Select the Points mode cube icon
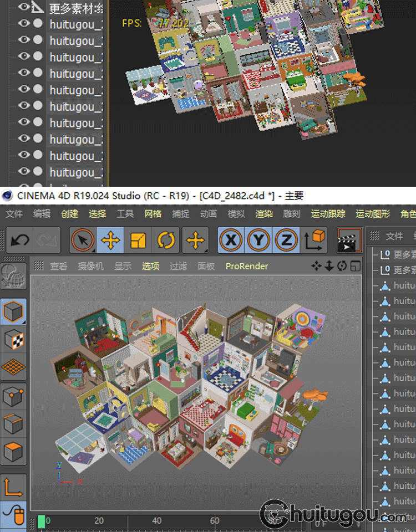Viewport: 416px width, 532px height. tap(13, 396)
